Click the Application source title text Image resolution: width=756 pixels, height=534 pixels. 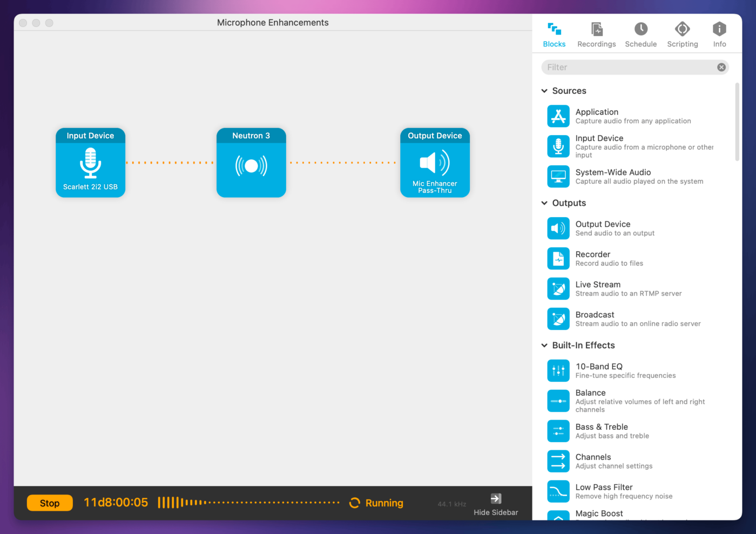click(597, 112)
